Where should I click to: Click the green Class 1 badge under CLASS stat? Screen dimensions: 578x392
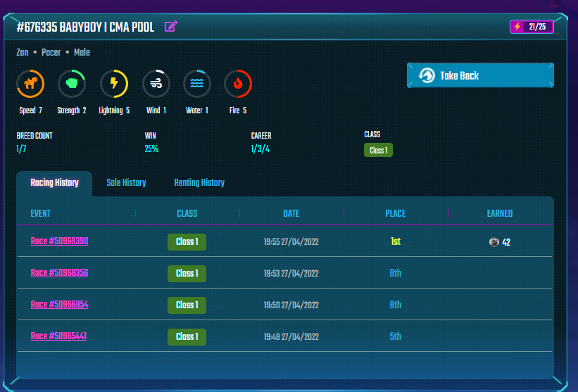378,151
